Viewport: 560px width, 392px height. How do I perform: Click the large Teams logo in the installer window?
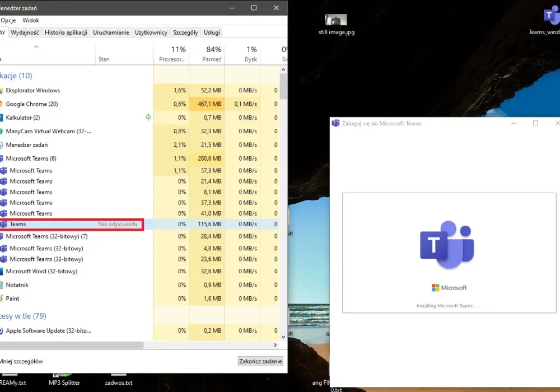(x=447, y=245)
